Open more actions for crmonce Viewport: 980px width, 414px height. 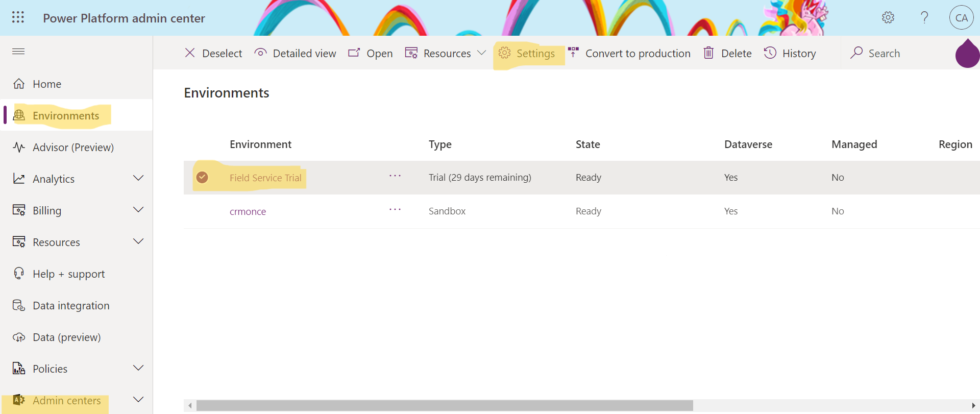point(395,210)
